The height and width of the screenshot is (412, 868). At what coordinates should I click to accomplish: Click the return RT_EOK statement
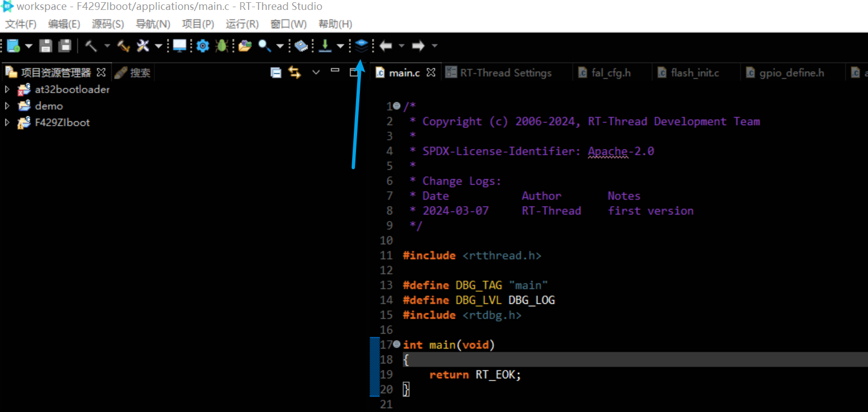(x=475, y=374)
